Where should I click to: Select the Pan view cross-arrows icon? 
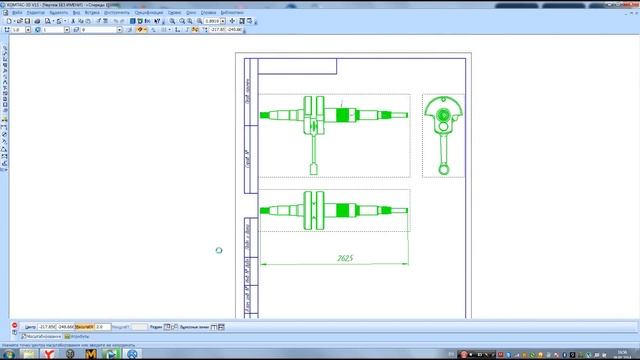point(232,21)
